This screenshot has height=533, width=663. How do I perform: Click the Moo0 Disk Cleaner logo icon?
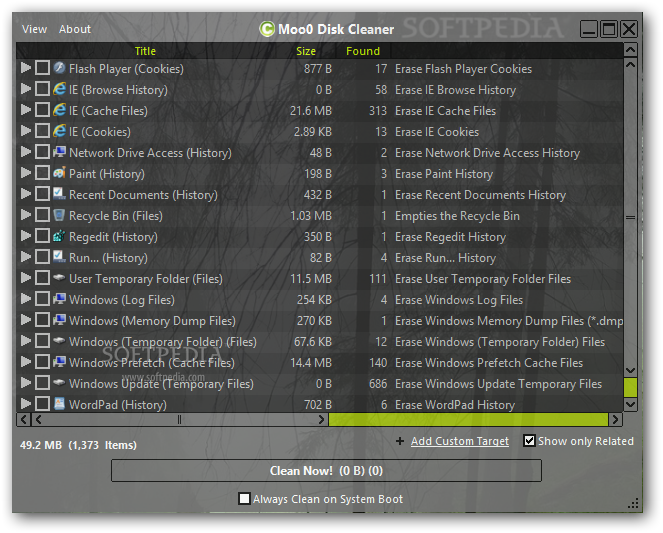point(267,29)
